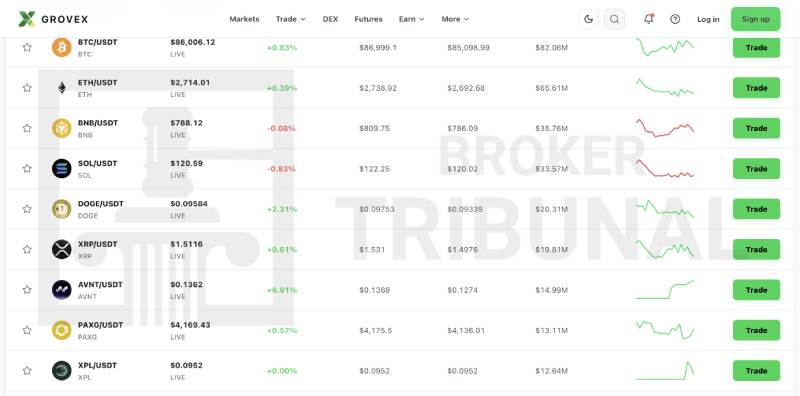Open the help question mark icon
The height and width of the screenshot is (396, 800).
pyautogui.click(x=675, y=19)
